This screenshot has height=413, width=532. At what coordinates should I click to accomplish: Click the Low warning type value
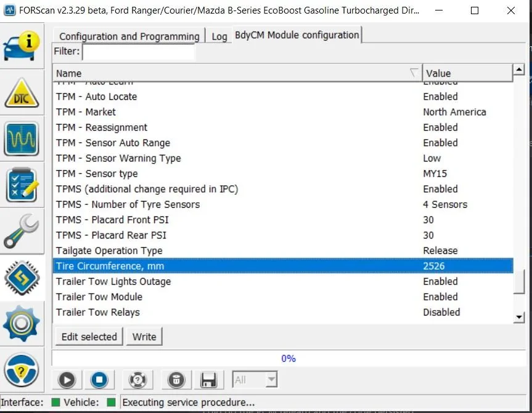(x=432, y=158)
